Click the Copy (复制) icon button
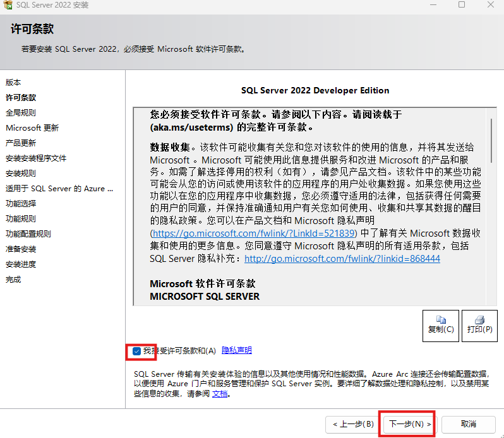 click(440, 325)
